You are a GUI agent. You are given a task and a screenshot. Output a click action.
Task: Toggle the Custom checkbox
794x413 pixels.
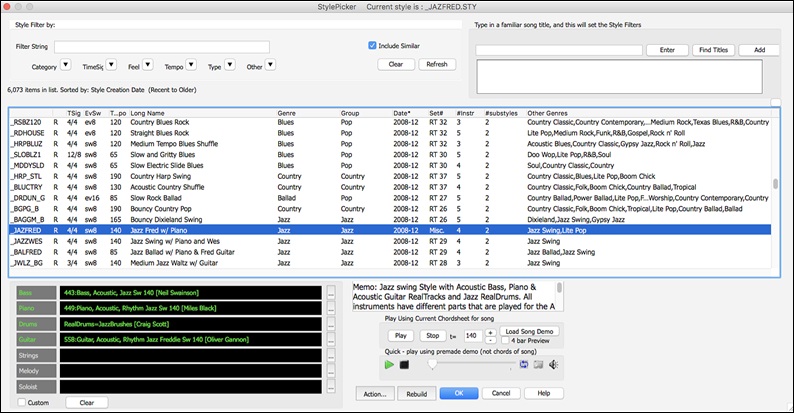22,402
